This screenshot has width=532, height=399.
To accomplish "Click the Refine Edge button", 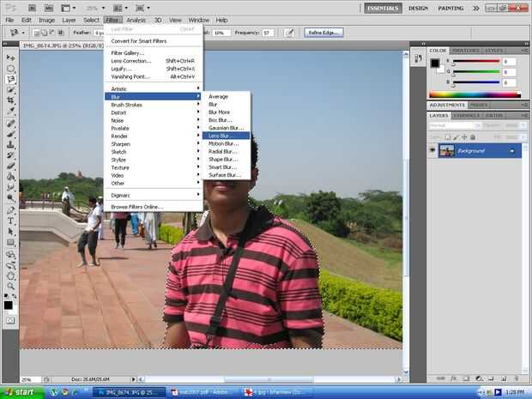I will pos(323,33).
